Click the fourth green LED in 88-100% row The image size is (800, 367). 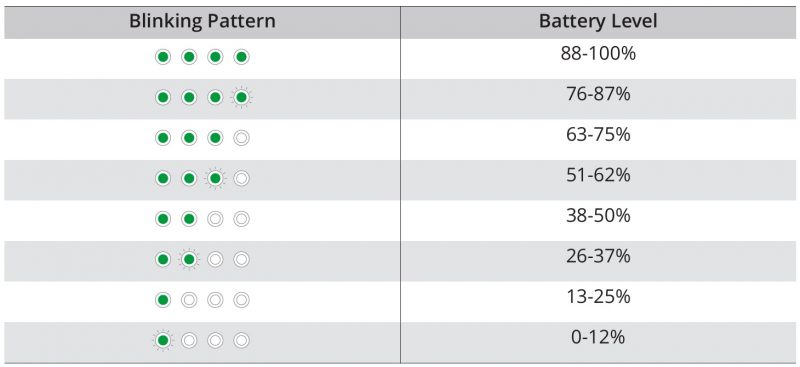(x=241, y=57)
